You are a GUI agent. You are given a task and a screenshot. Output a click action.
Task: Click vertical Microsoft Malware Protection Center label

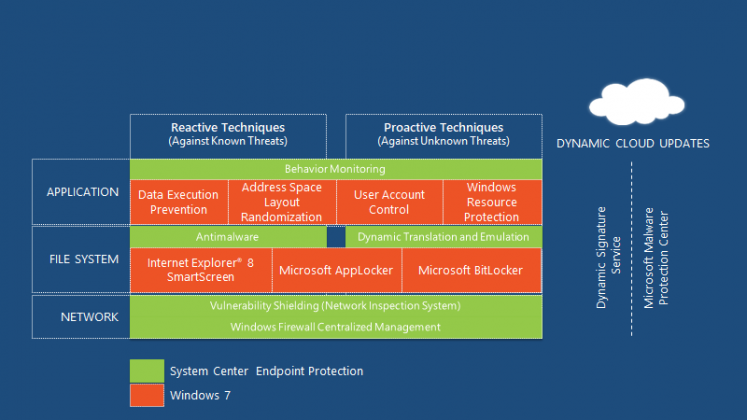pos(656,258)
